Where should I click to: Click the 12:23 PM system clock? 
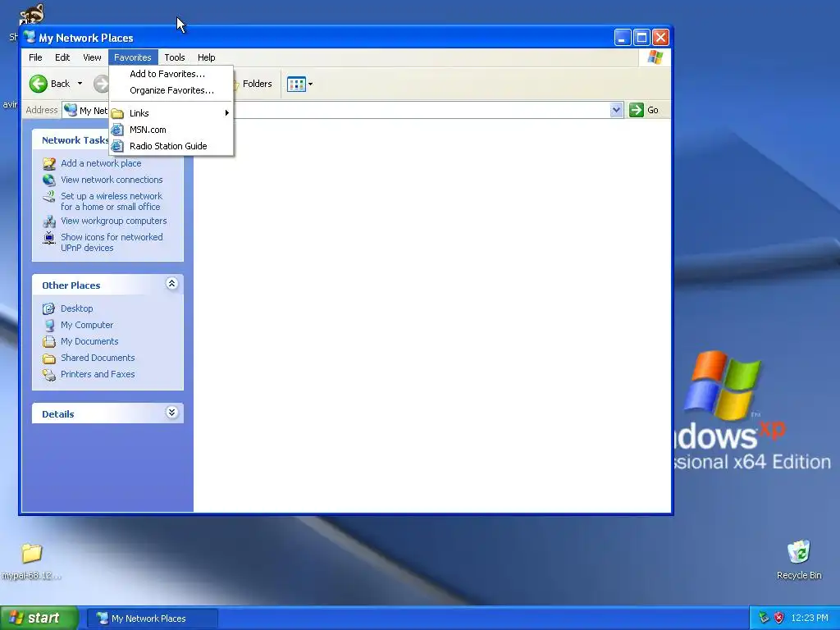click(x=810, y=618)
